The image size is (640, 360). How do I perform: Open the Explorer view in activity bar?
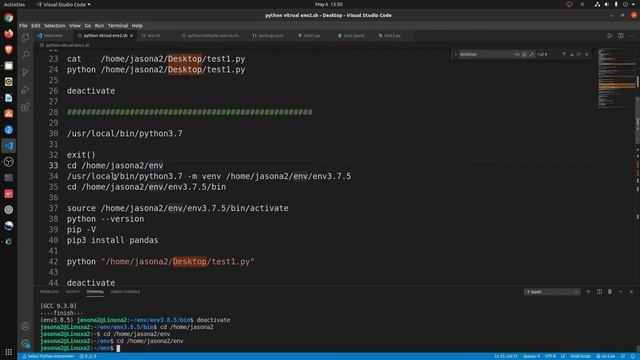coord(25,38)
